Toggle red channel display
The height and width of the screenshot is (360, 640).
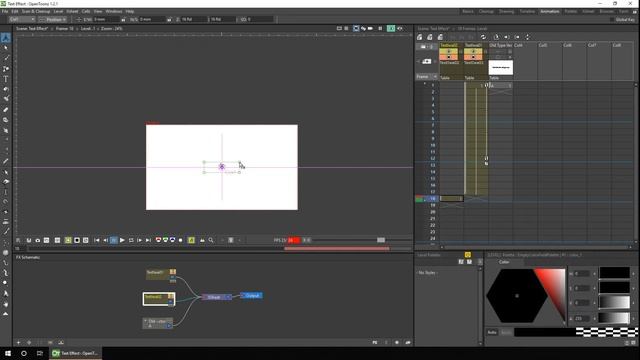coord(158,240)
